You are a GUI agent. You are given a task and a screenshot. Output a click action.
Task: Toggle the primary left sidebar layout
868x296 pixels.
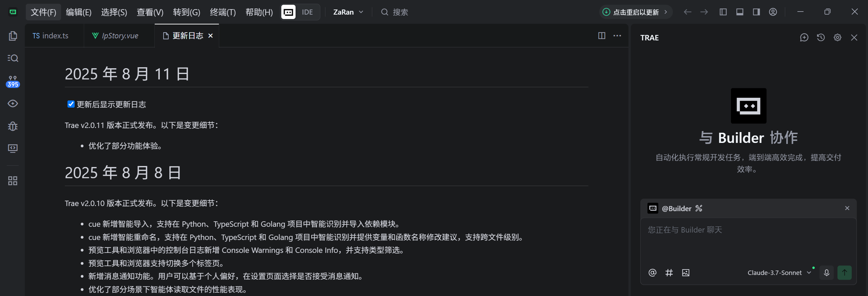tap(723, 12)
